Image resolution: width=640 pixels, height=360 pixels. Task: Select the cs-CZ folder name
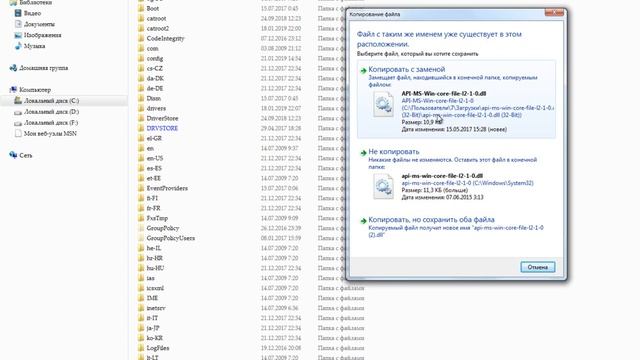[x=155, y=68]
